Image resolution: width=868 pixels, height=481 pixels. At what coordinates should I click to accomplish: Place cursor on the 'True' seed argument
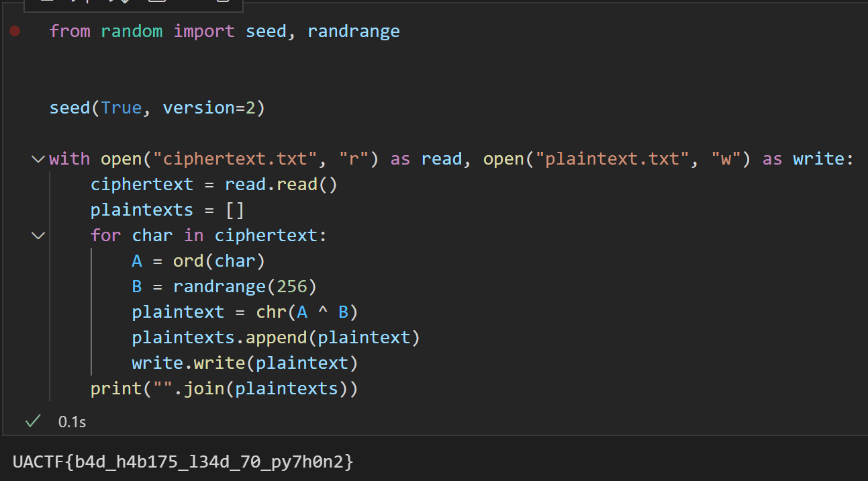tap(121, 108)
